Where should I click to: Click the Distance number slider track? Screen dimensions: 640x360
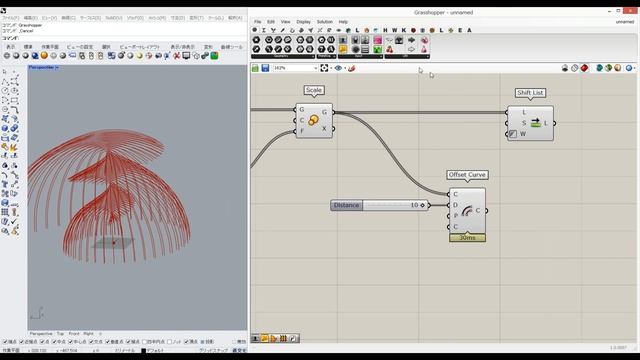(395, 205)
